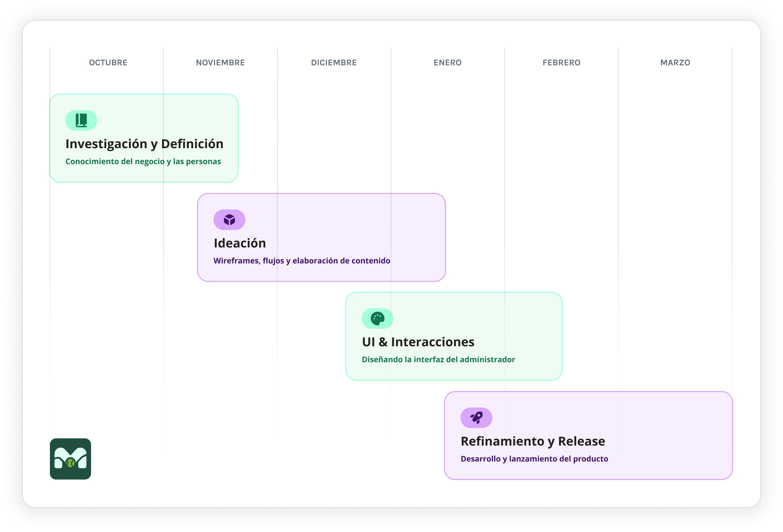Screen dimensions: 783x532
Task: Click the cube icon in Ideación card
Action: (x=229, y=220)
